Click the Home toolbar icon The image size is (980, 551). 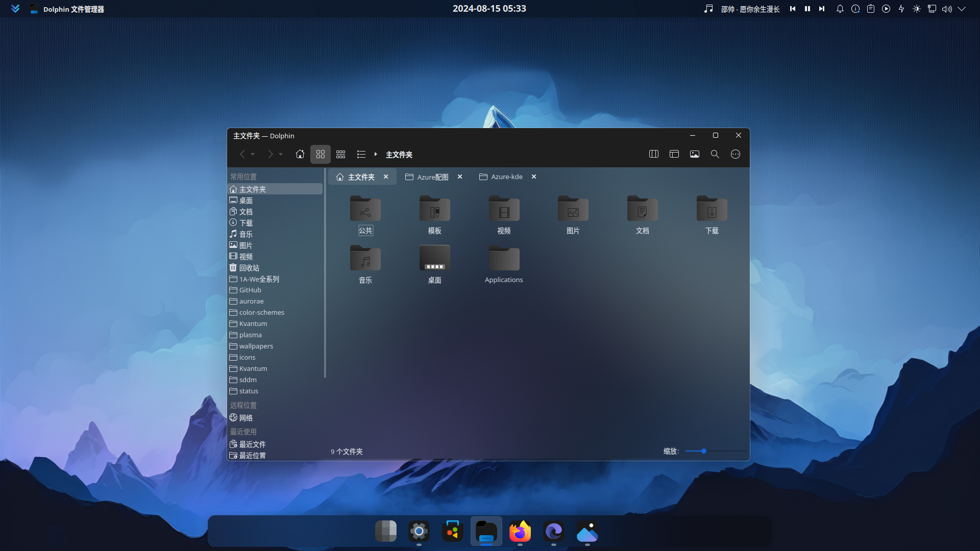(x=300, y=154)
